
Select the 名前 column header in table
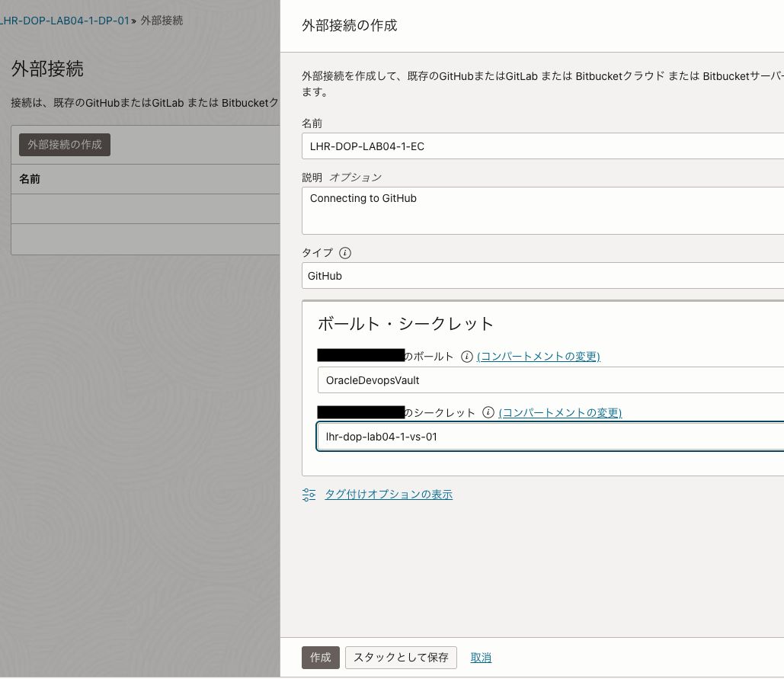30,179
